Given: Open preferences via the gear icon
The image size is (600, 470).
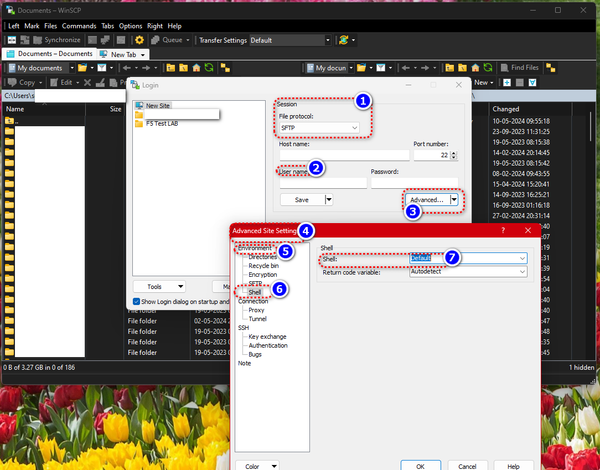Looking at the screenshot, I should pos(139,40).
